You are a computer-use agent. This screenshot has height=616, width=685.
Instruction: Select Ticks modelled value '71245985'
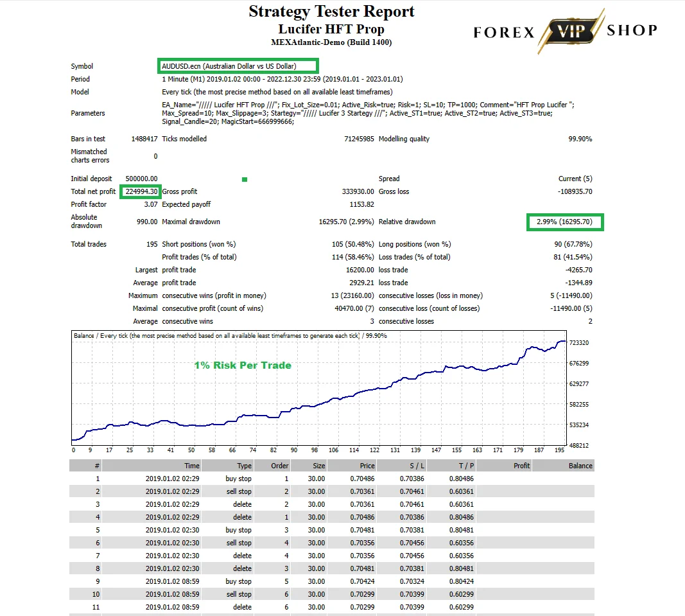(359, 139)
